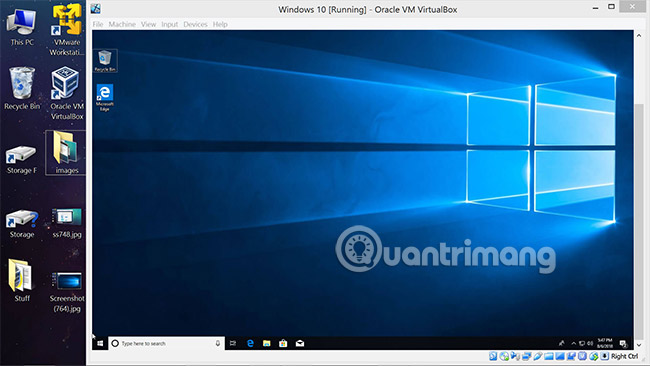This screenshot has height=366, width=650.
Task: Open Microsoft Store from guest taskbar
Action: point(283,343)
